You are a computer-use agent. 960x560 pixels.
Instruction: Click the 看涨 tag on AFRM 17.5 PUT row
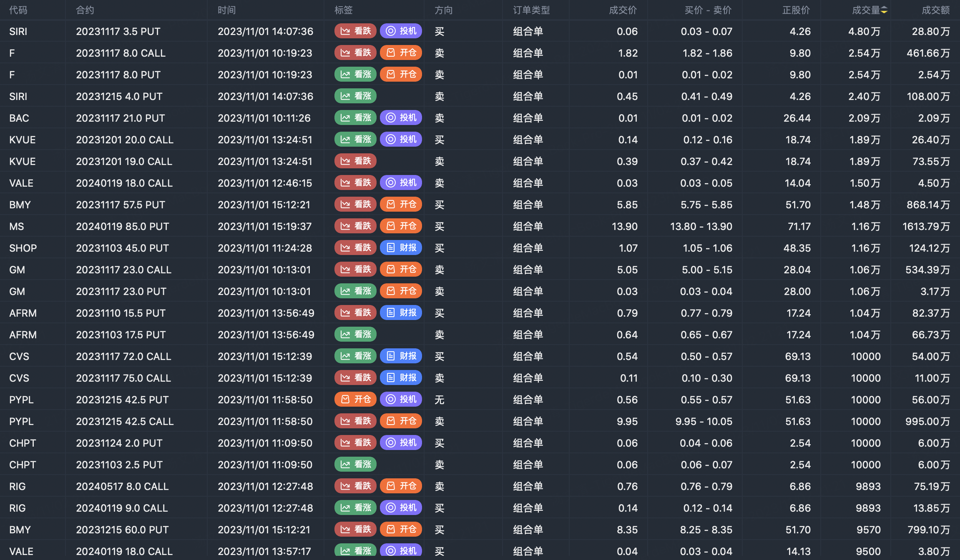pyautogui.click(x=356, y=334)
